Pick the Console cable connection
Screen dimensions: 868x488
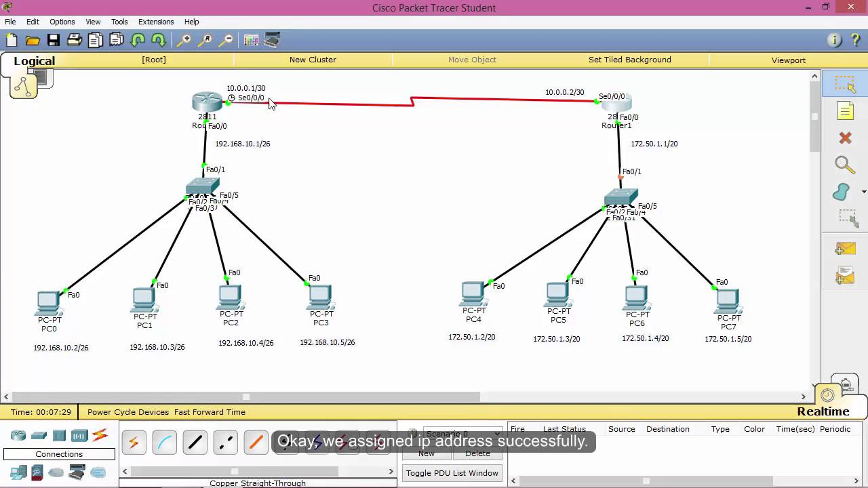click(164, 443)
